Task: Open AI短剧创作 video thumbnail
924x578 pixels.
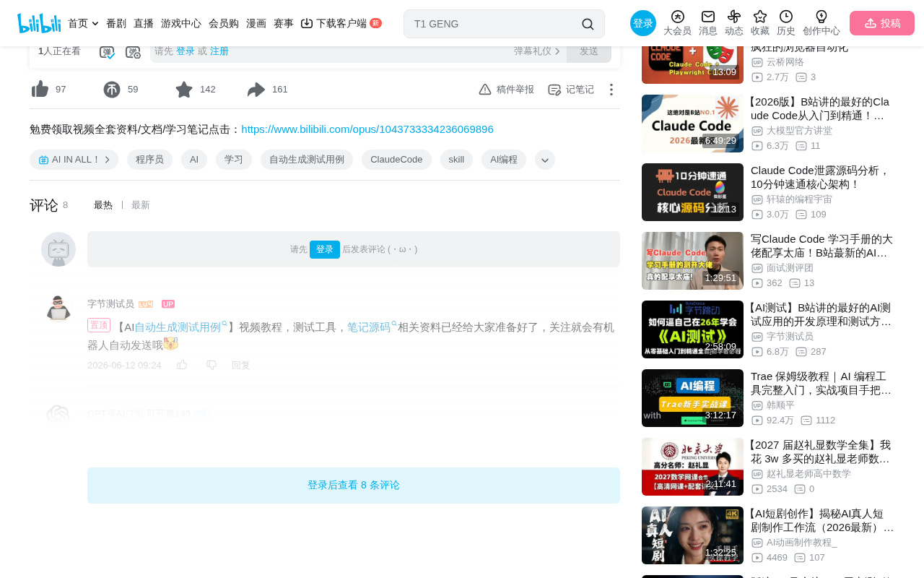Action: pos(692,535)
